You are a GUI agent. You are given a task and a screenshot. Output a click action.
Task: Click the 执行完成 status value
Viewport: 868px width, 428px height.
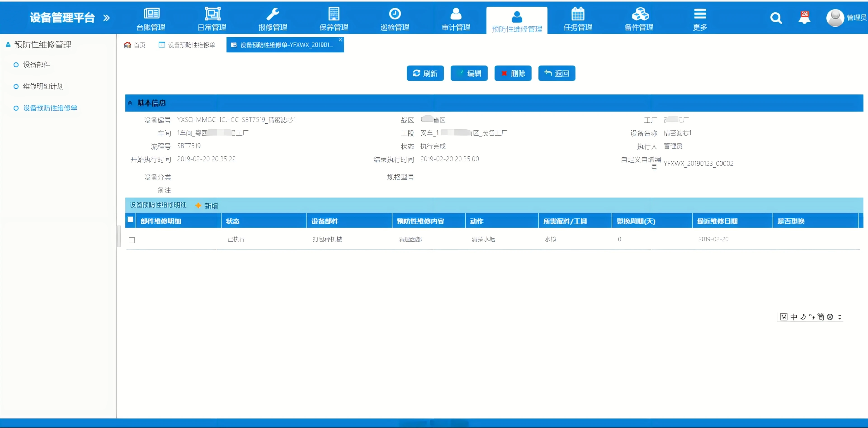433,146
